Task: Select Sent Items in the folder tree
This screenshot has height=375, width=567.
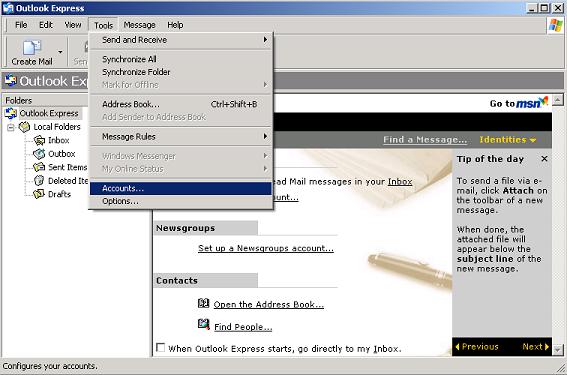Action: tap(68, 167)
